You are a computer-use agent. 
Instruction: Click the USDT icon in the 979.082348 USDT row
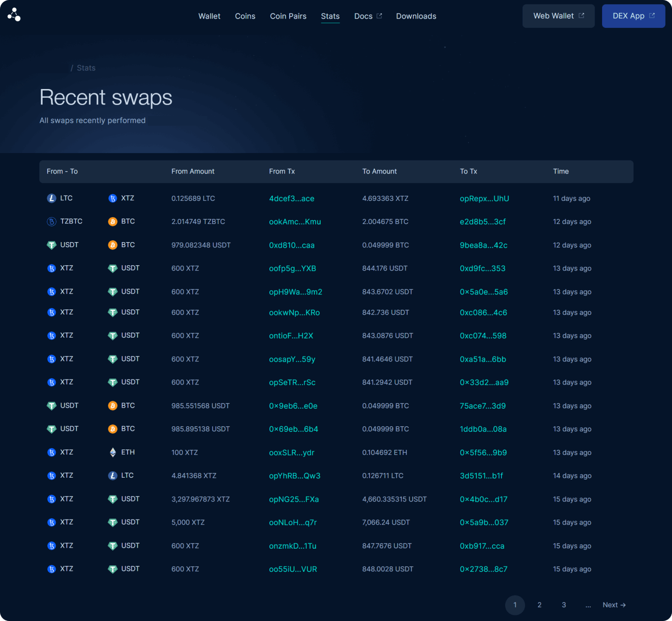pyautogui.click(x=52, y=245)
